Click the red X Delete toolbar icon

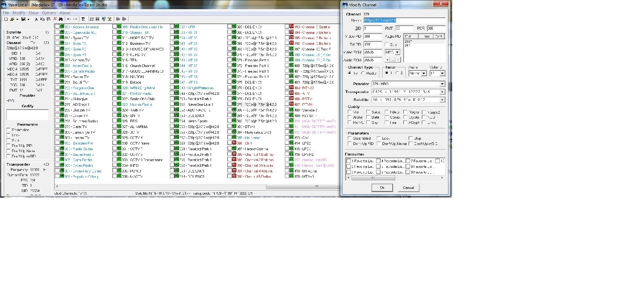55,19
